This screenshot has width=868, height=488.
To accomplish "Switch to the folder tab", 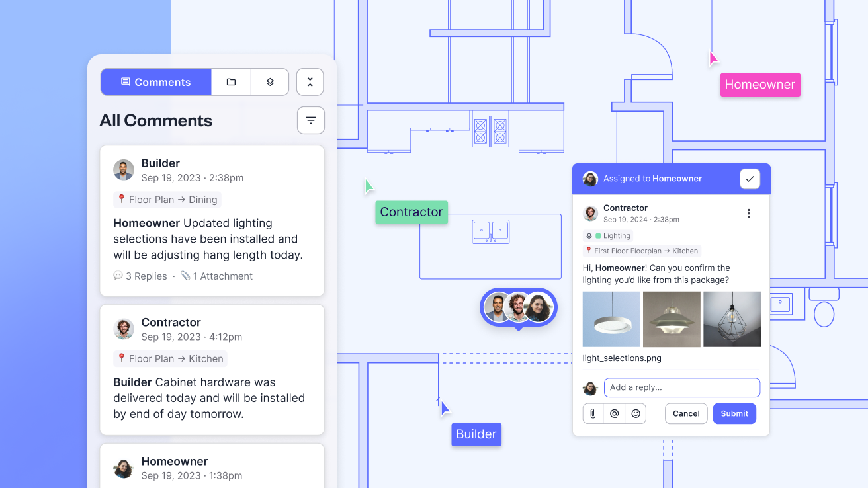I will pos(231,82).
